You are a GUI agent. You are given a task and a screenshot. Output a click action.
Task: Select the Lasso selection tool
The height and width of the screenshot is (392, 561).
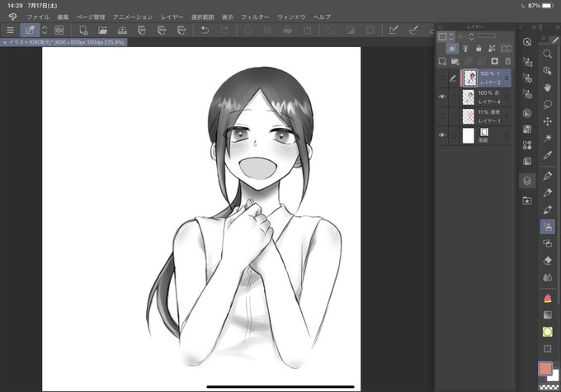pyautogui.click(x=548, y=105)
